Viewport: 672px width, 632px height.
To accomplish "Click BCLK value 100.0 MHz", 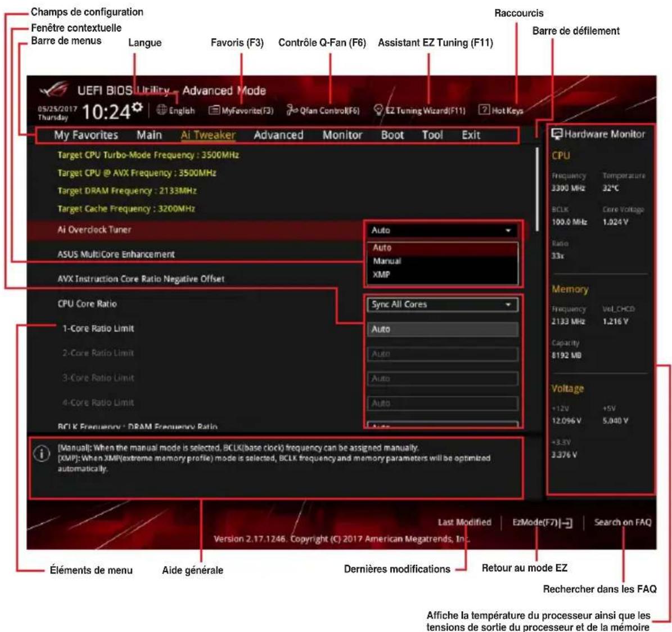I will click(569, 222).
